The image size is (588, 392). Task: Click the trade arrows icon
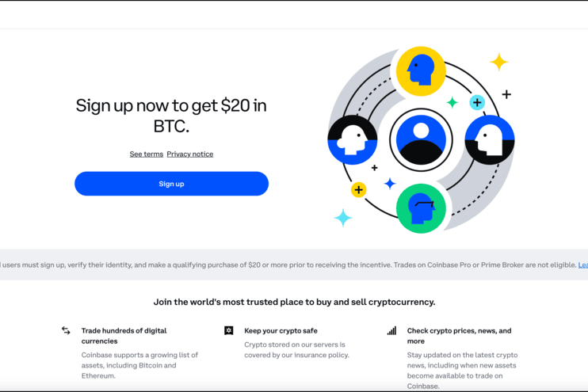pyautogui.click(x=66, y=331)
